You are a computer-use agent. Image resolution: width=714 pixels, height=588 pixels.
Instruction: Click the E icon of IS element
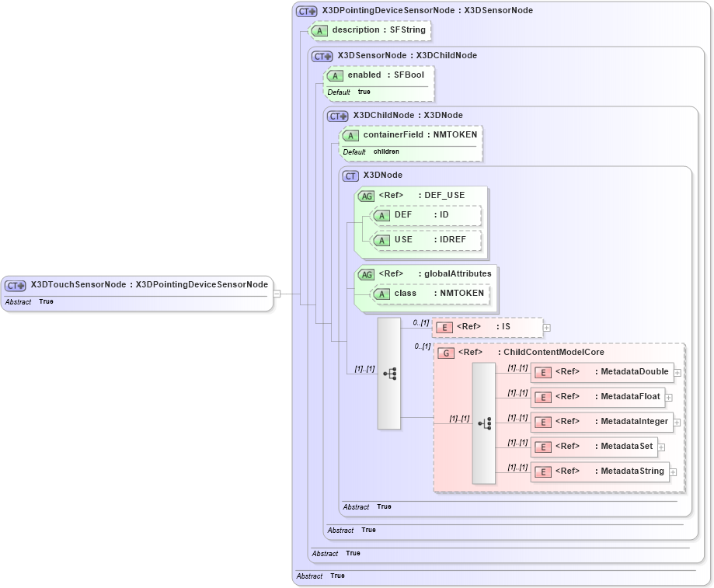point(444,327)
